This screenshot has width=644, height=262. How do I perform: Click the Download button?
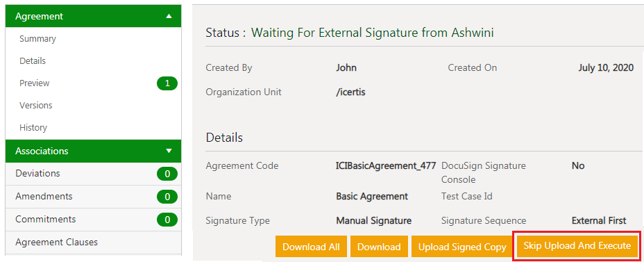tap(379, 247)
